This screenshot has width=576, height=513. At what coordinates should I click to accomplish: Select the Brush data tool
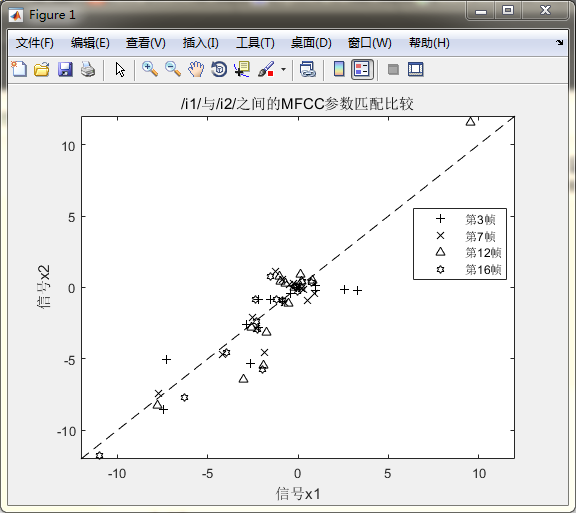pos(266,69)
